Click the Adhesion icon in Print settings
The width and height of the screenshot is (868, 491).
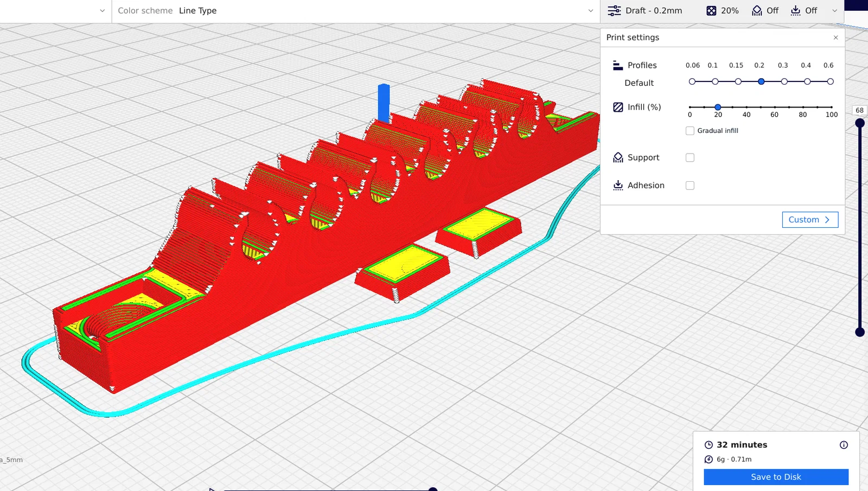click(618, 185)
